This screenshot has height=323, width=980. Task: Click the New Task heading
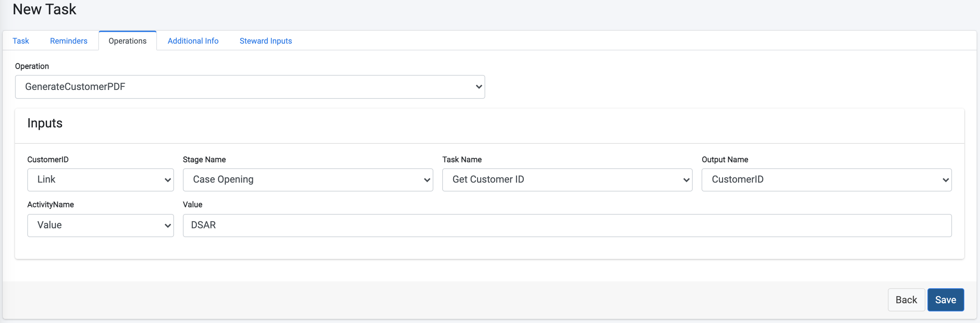(44, 9)
